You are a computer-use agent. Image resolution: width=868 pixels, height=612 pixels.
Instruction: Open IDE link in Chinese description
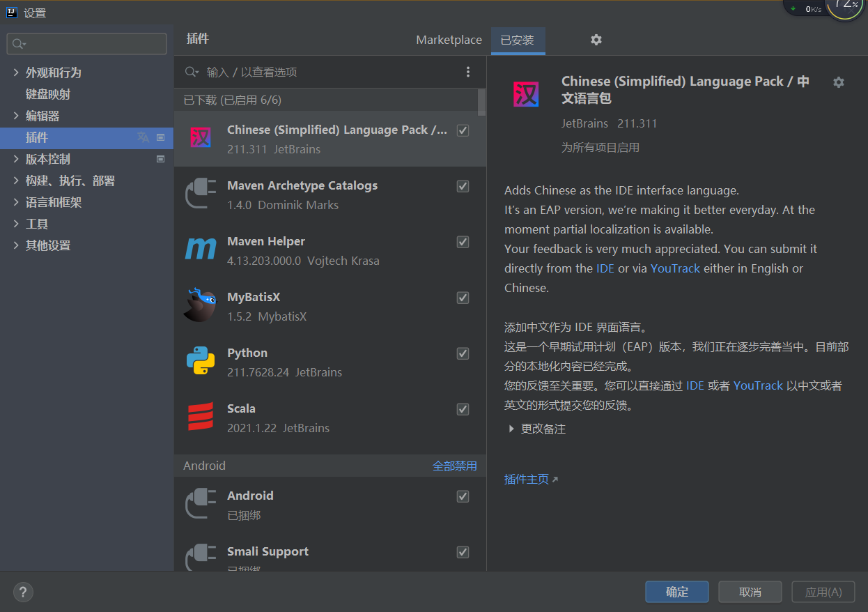(x=695, y=385)
